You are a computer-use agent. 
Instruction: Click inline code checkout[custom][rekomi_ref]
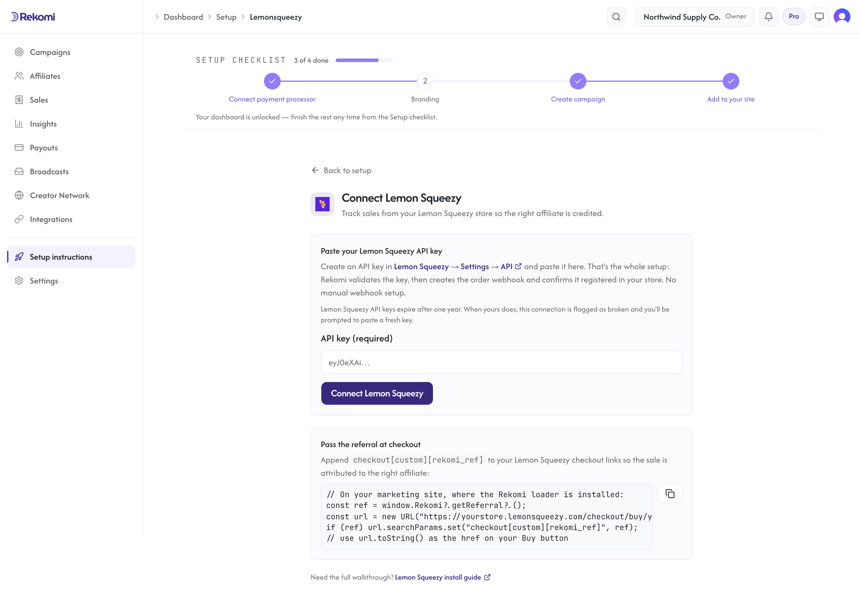[x=418, y=460]
